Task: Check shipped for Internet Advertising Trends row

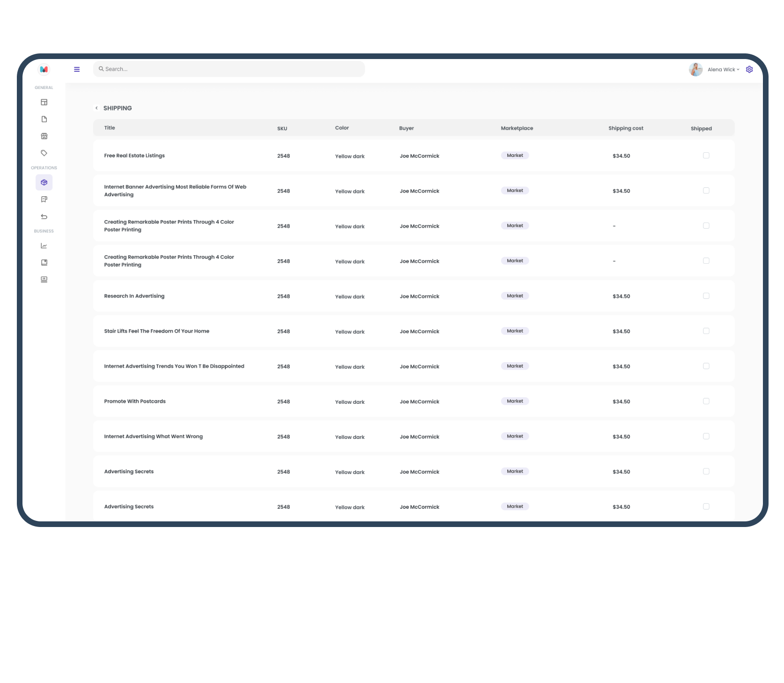Action: pos(706,366)
